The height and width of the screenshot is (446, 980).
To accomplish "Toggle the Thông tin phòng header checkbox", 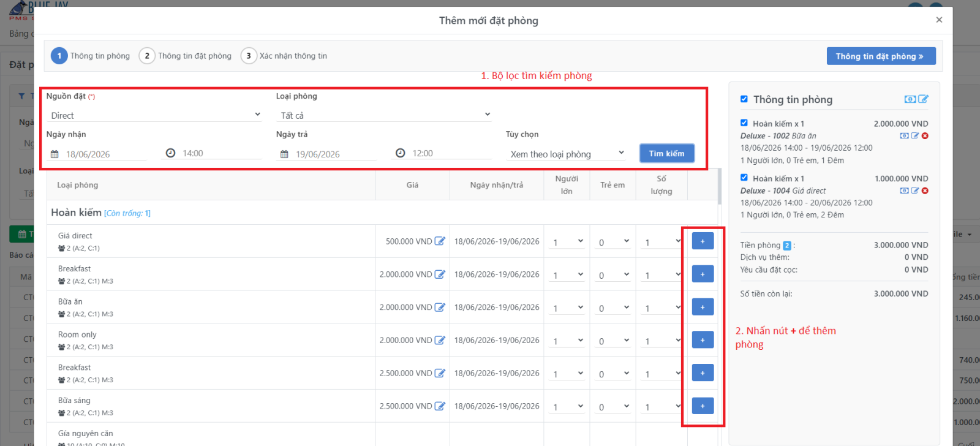I will [x=744, y=99].
